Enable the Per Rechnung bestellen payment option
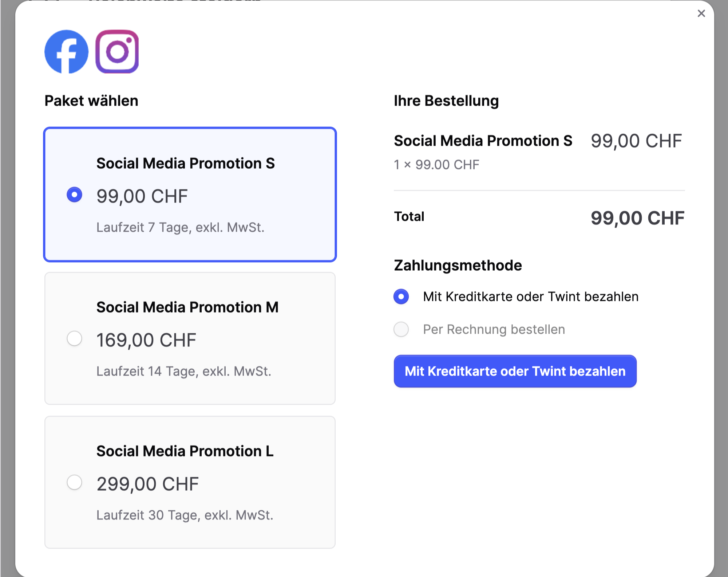The height and width of the screenshot is (577, 728). click(401, 329)
